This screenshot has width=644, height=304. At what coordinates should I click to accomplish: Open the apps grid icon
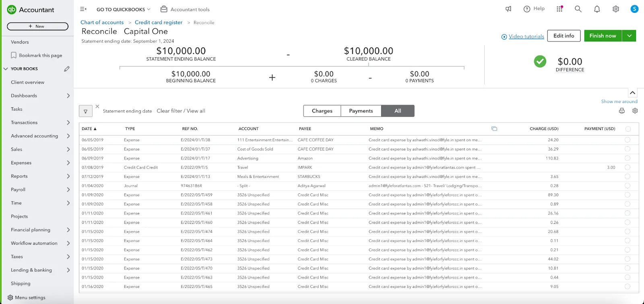pyautogui.click(x=559, y=9)
